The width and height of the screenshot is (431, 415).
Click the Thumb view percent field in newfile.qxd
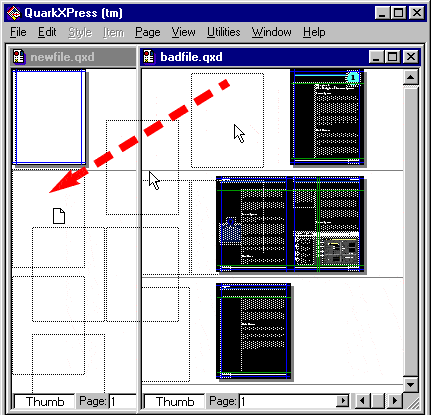point(44,402)
